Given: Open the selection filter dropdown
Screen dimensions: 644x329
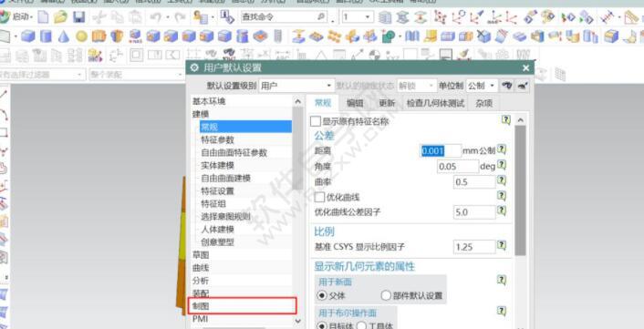Looking at the screenshot, I should click(x=42, y=75).
